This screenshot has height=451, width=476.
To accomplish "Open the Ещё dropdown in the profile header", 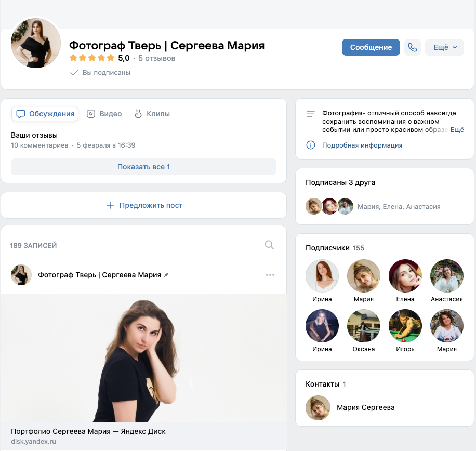I will point(444,47).
